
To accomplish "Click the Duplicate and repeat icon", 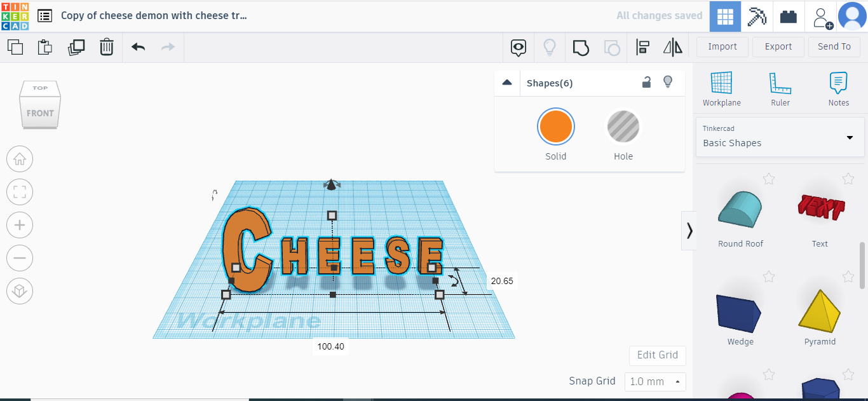I will pyautogui.click(x=76, y=47).
